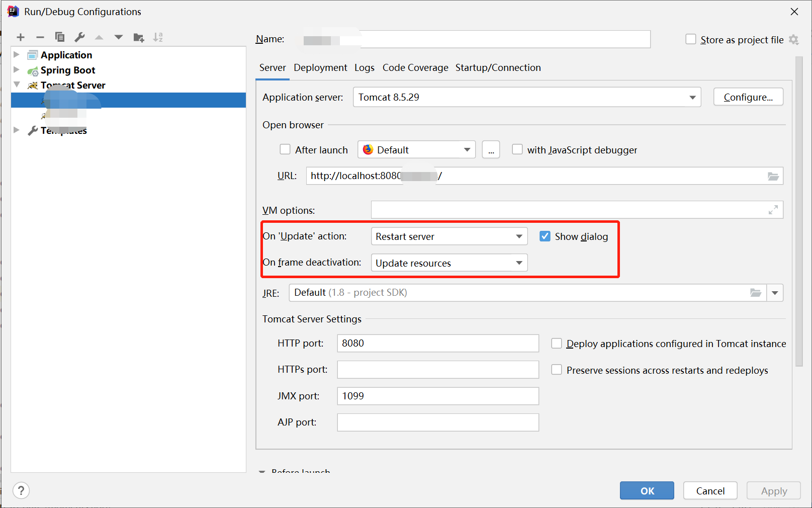Expand the Spring Boot tree node
This screenshot has height=508, width=812.
point(17,69)
